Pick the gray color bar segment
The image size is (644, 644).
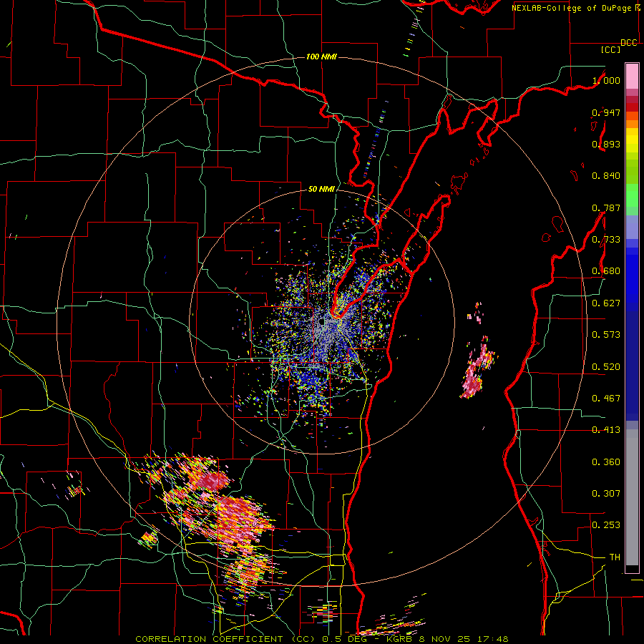632,497
